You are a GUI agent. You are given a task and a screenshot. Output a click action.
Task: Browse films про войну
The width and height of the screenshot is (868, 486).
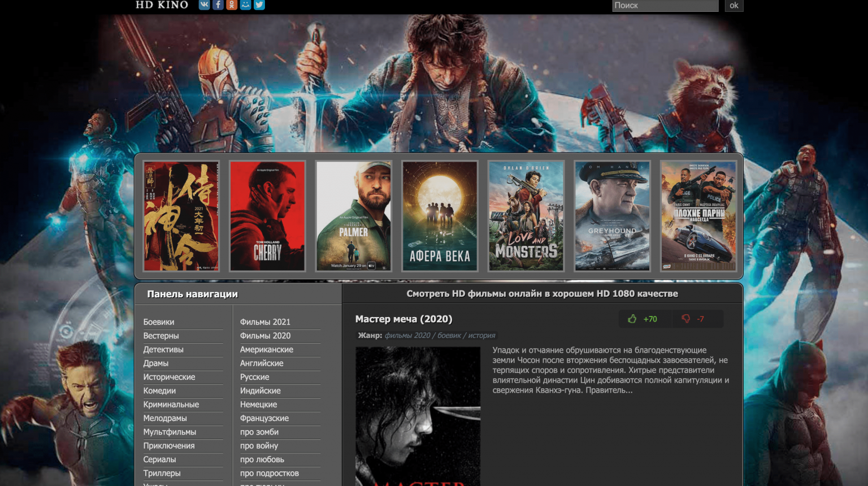click(259, 445)
